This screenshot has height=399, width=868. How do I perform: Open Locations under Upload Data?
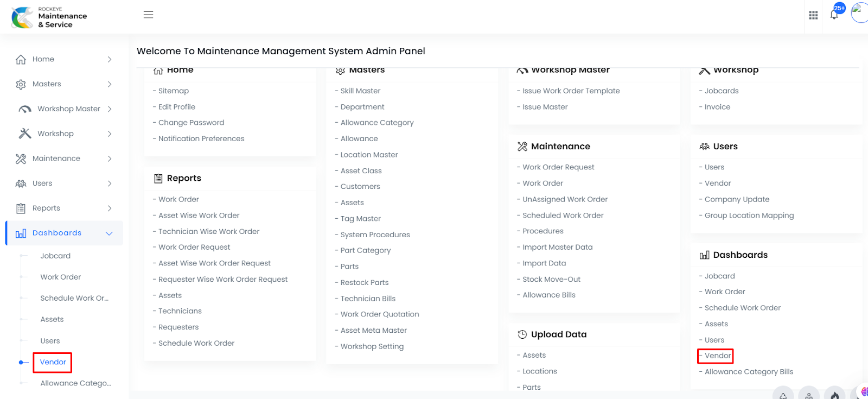[539, 371]
